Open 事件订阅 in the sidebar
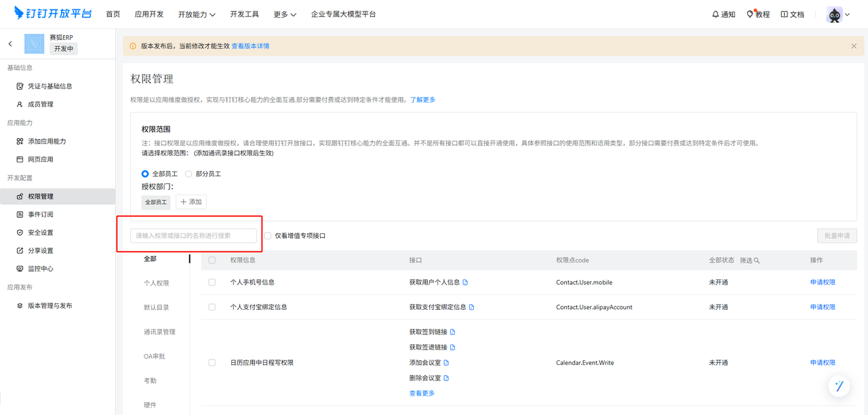 click(x=40, y=214)
